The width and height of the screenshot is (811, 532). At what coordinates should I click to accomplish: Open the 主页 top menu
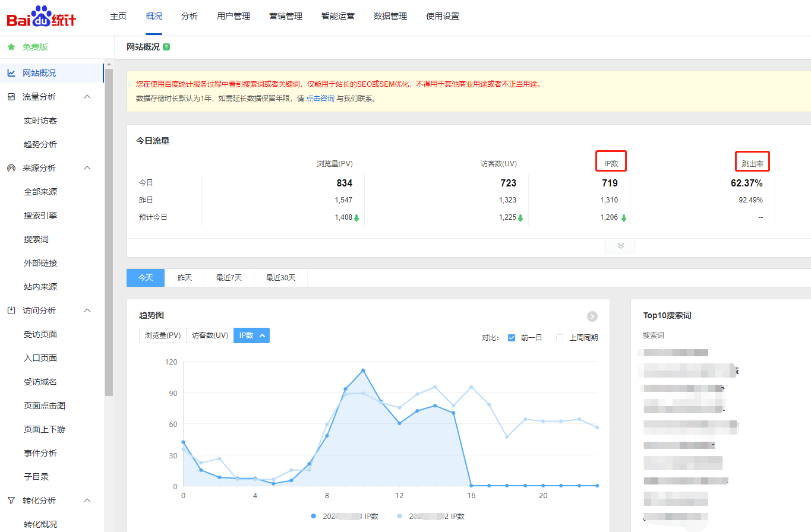[x=118, y=16]
